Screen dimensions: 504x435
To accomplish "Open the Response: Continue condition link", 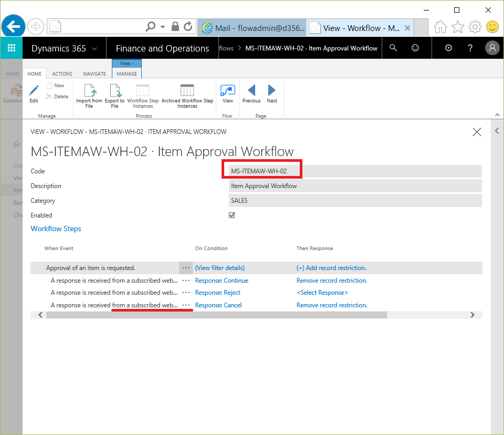I will 222,281.
